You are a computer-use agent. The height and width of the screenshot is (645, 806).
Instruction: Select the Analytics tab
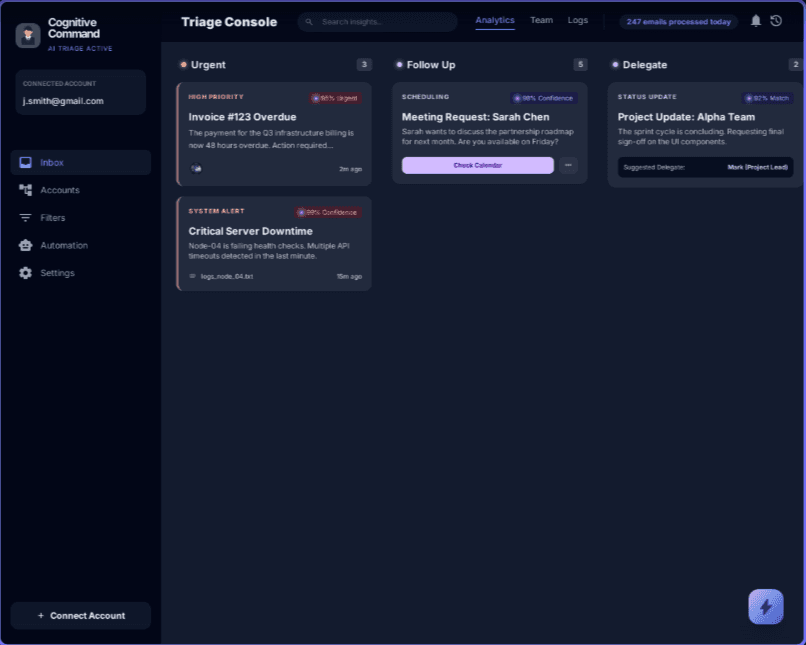(x=495, y=19)
